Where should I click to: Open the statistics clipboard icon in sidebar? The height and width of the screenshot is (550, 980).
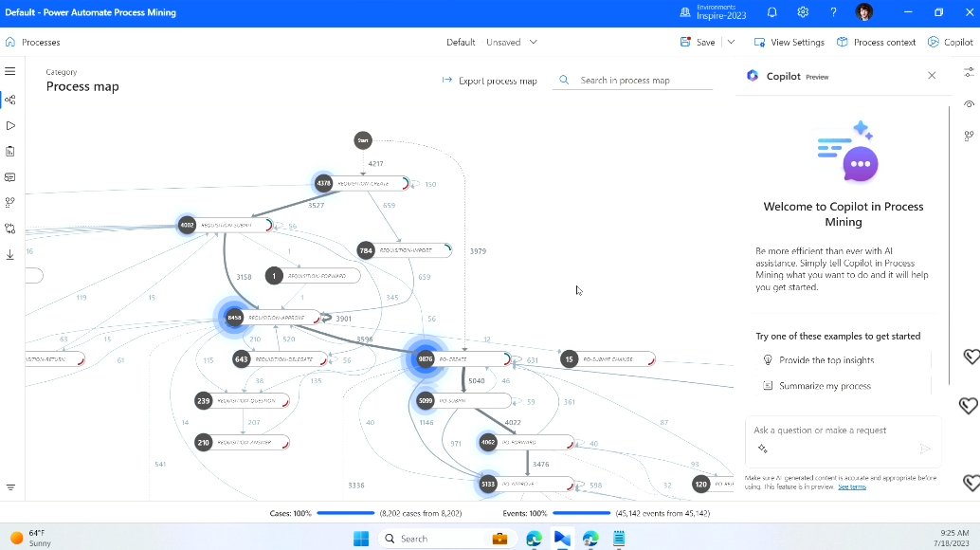10,152
